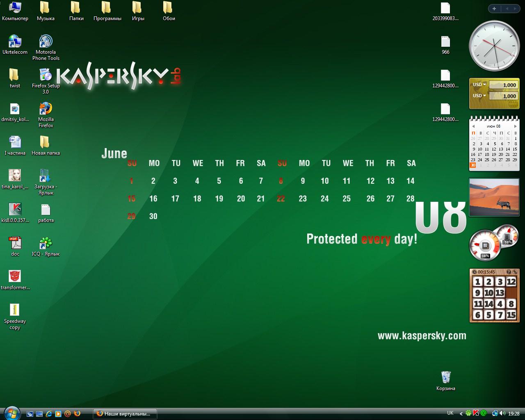
Task: Click the CPU meter gadget dial
Action: (x=485, y=246)
